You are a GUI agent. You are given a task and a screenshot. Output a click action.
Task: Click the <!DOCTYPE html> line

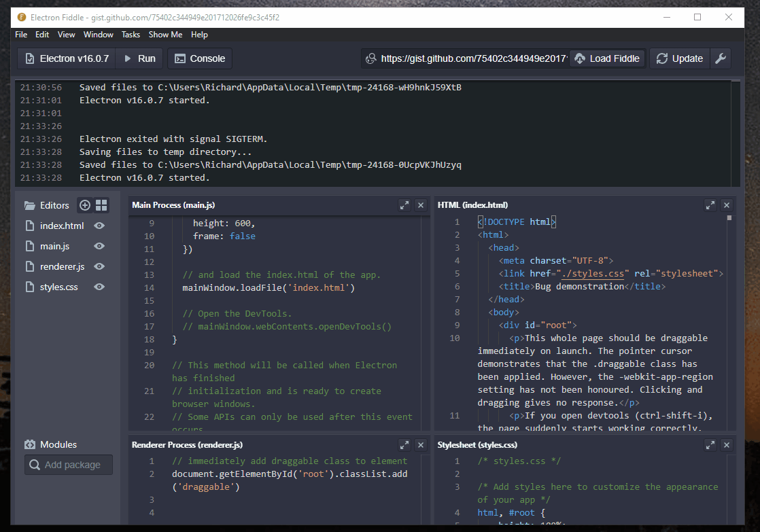(x=517, y=222)
